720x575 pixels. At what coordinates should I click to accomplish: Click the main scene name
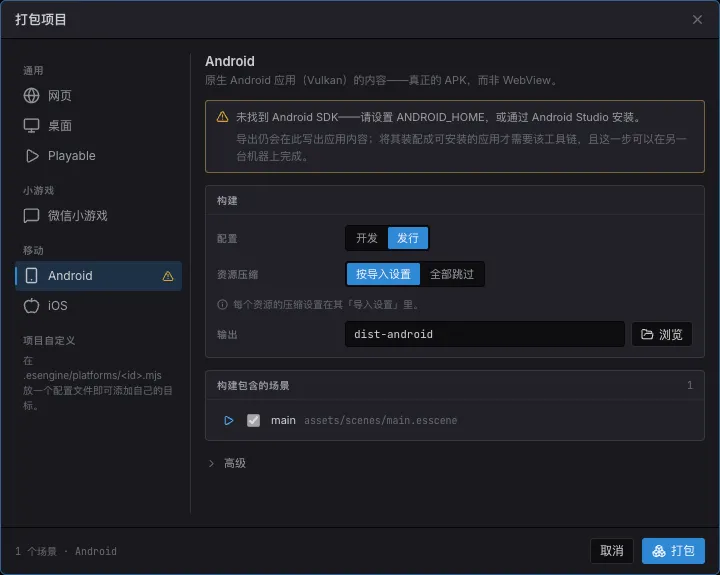click(x=283, y=420)
